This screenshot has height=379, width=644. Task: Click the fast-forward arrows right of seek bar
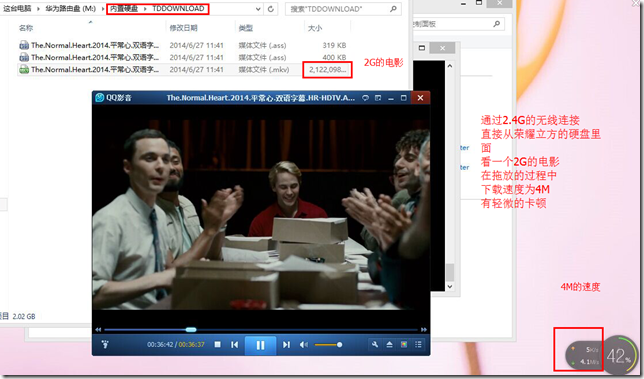click(424, 329)
